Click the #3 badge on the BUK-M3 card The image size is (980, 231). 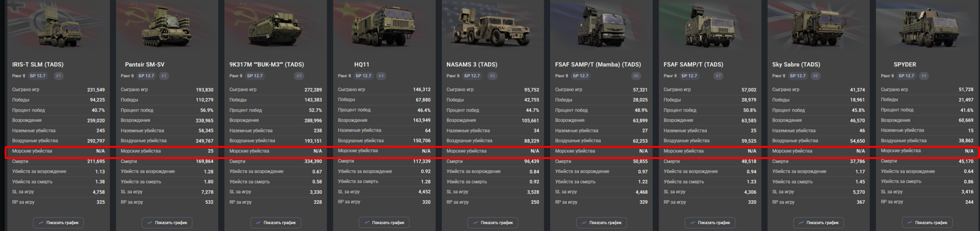pos(299,76)
